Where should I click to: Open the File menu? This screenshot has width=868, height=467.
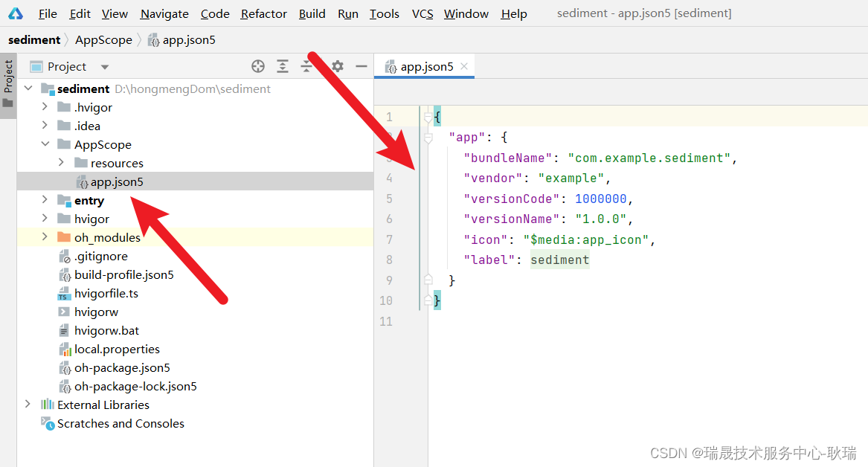pyautogui.click(x=48, y=14)
